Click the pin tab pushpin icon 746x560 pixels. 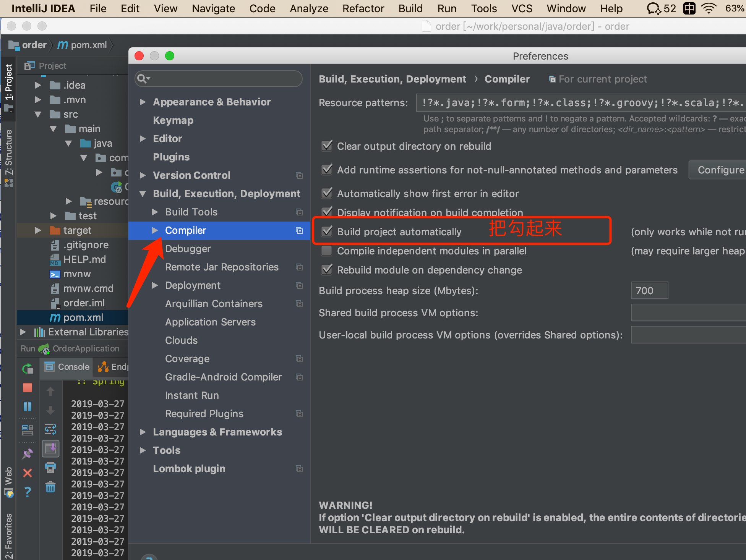(x=28, y=453)
